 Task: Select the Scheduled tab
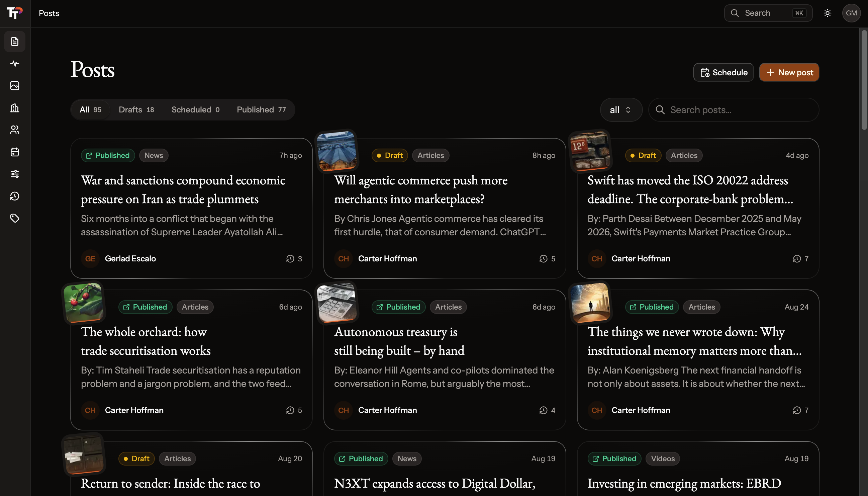tap(195, 110)
